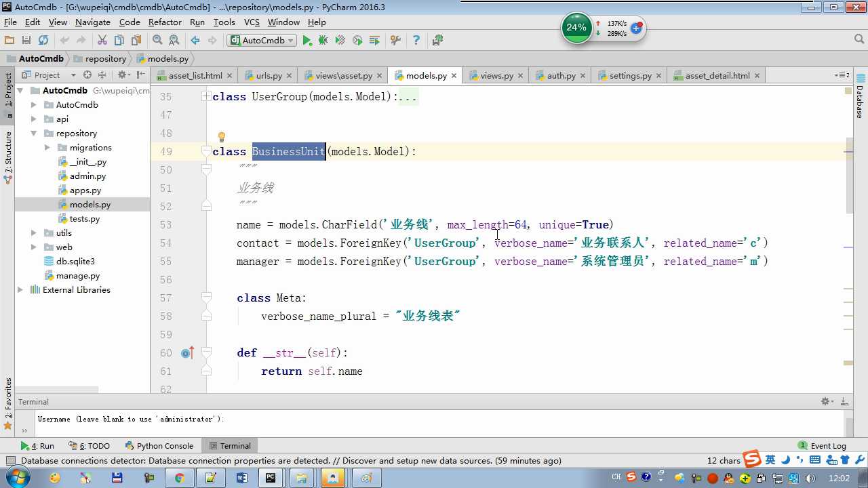This screenshot has height=488, width=868.
Task: Open Help via the question mark icon
Action: [416, 41]
